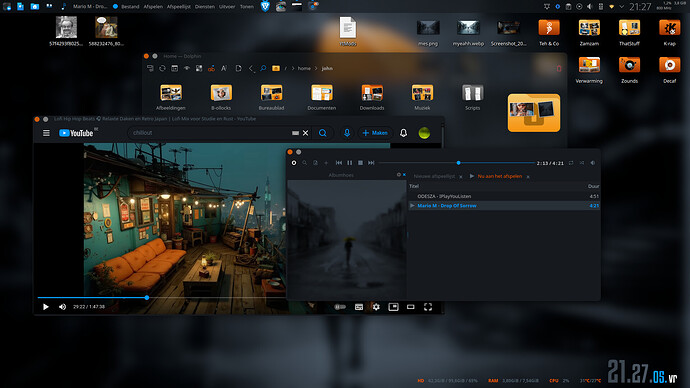Open the Afspeellijst menu
This screenshot has width=690, height=388.
pos(179,7)
